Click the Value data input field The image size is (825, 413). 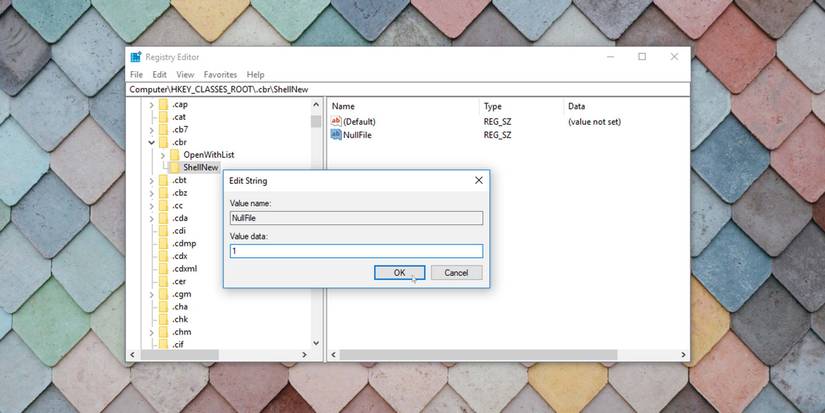click(356, 251)
